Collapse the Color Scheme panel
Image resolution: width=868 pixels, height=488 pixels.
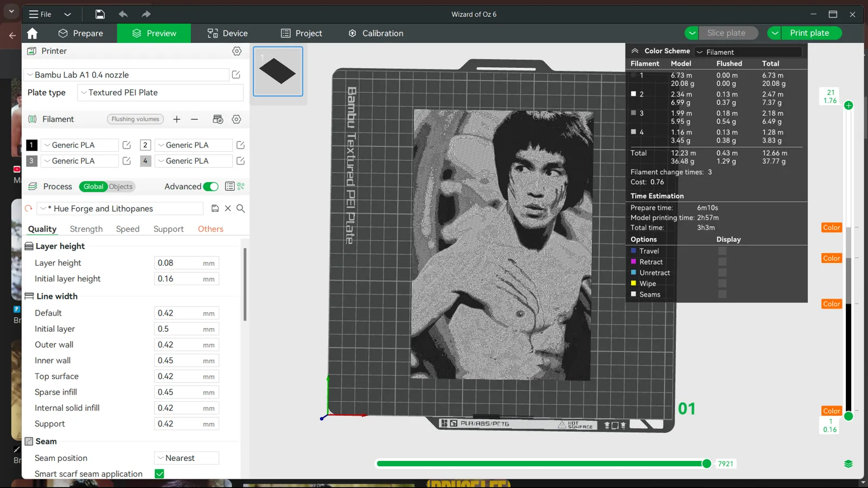pyautogui.click(x=634, y=51)
